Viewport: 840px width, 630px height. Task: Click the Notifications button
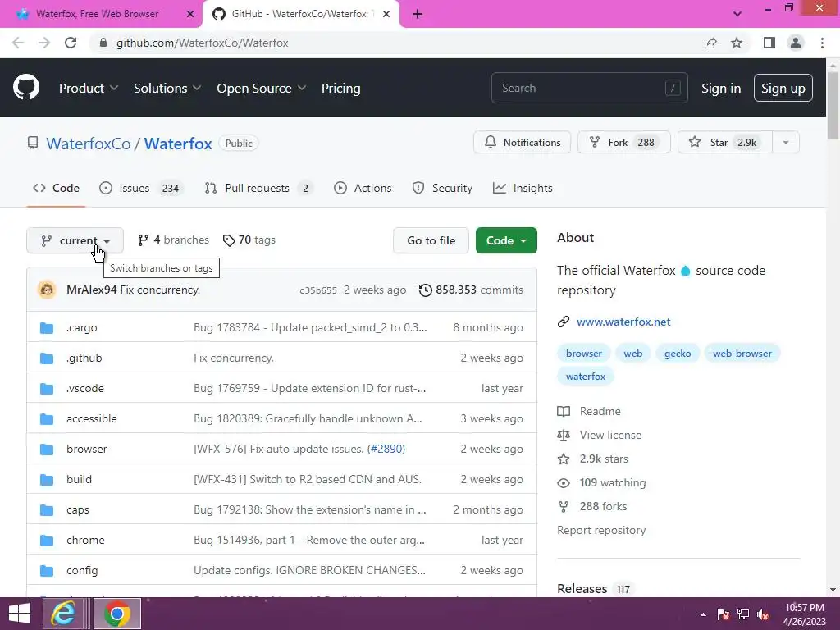[x=523, y=143]
